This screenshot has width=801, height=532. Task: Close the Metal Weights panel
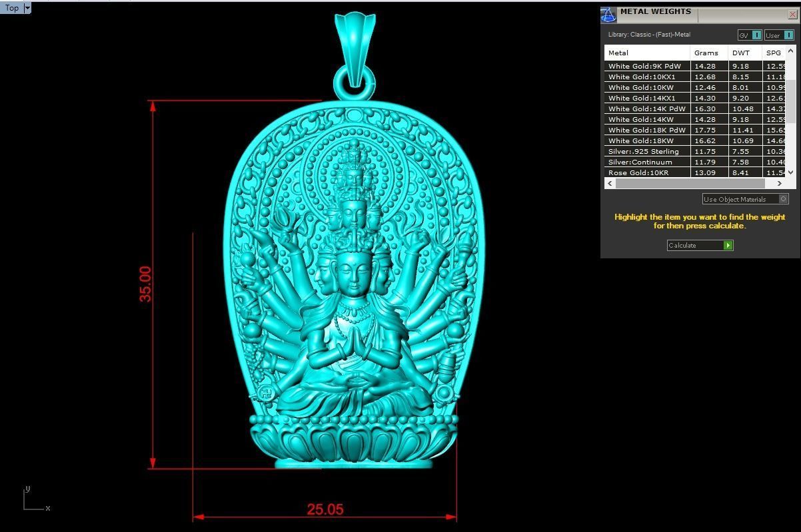[x=792, y=14]
